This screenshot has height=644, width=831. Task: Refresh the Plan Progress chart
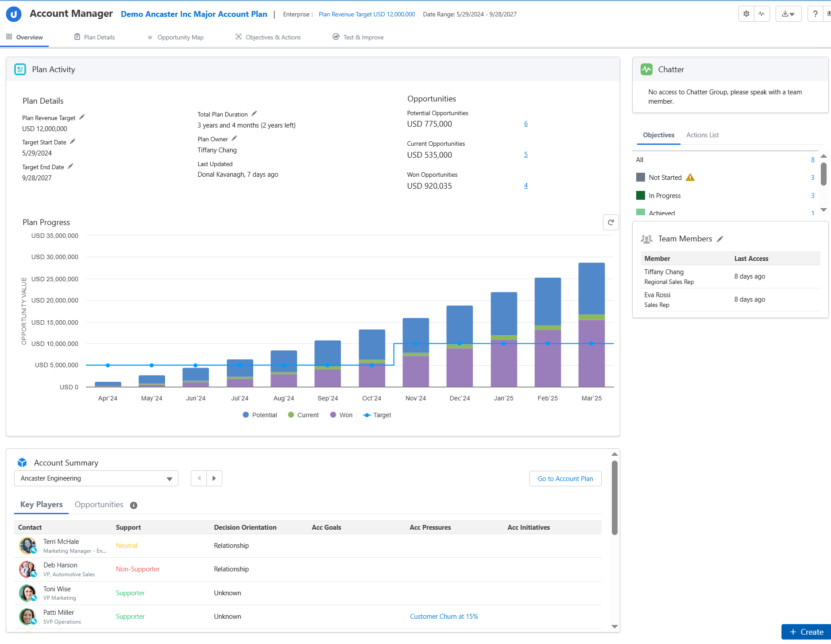[x=611, y=222]
